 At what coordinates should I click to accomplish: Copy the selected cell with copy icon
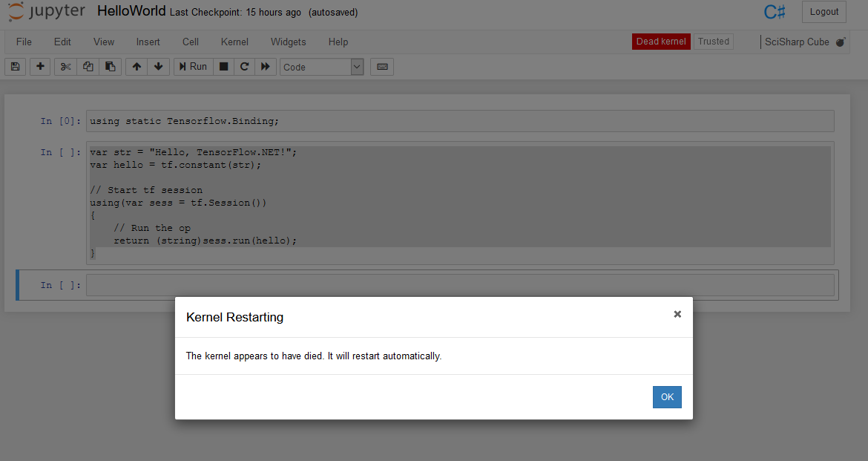(x=88, y=67)
